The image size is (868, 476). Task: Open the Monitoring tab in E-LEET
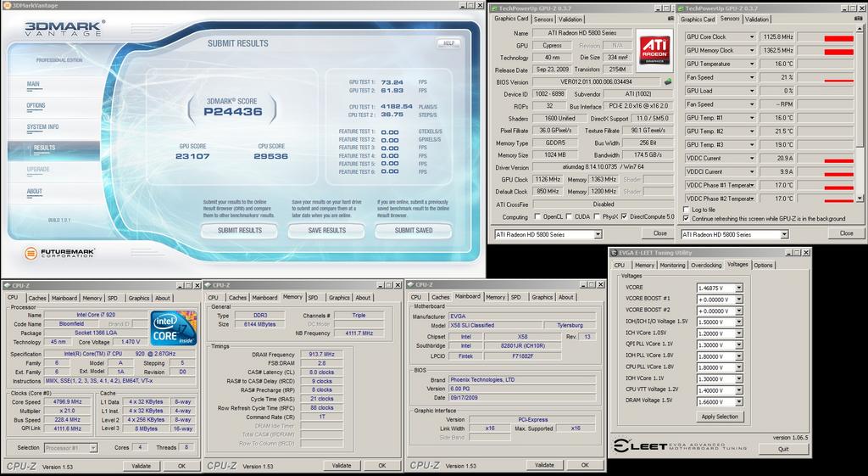(x=672, y=266)
